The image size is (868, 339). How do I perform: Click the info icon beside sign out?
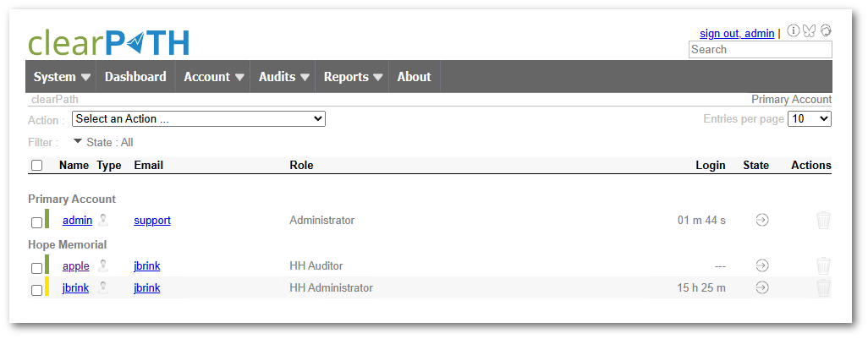coord(793,31)
